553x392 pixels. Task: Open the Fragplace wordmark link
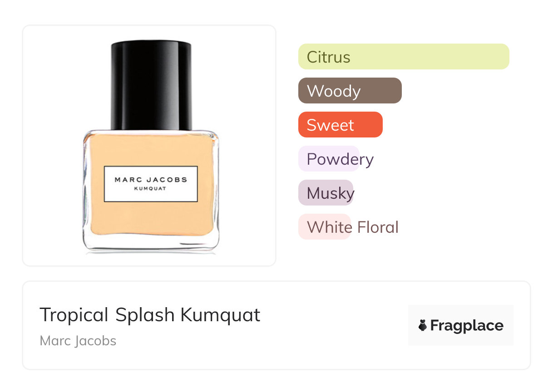[467, 326]
